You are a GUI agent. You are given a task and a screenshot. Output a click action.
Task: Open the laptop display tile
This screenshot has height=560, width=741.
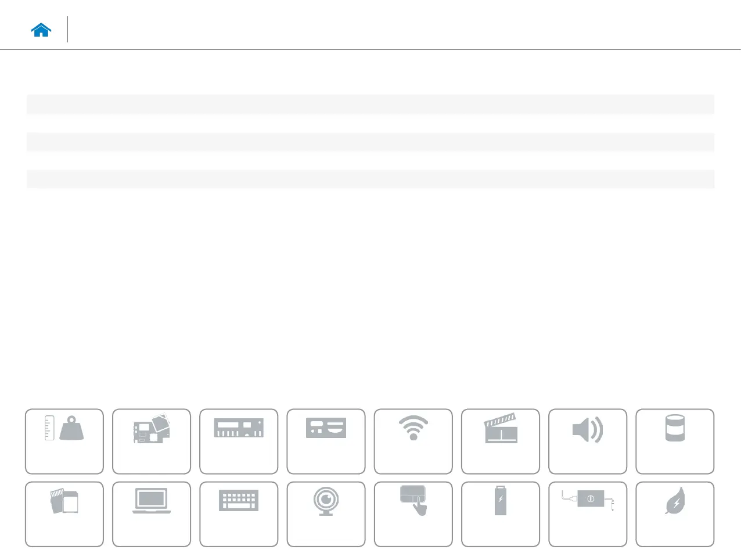(152, 514)
